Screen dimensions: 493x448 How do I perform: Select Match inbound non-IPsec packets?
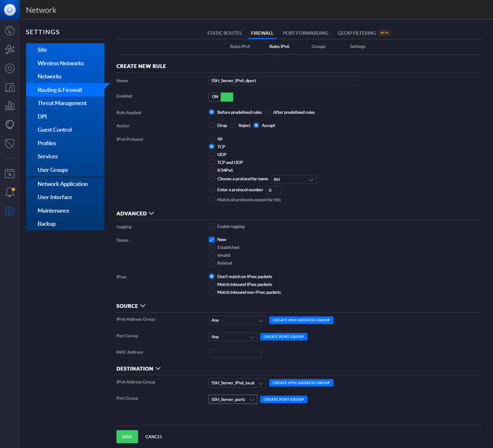(x=212, y=292)
